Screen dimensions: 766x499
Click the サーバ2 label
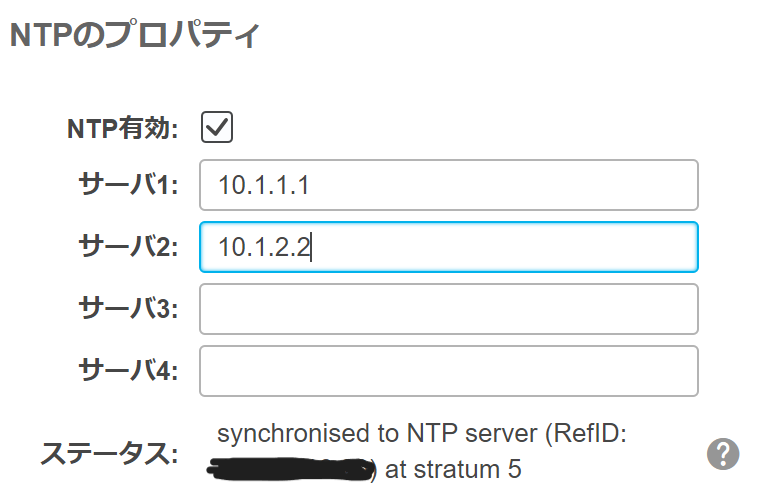[x=128, y=247]
